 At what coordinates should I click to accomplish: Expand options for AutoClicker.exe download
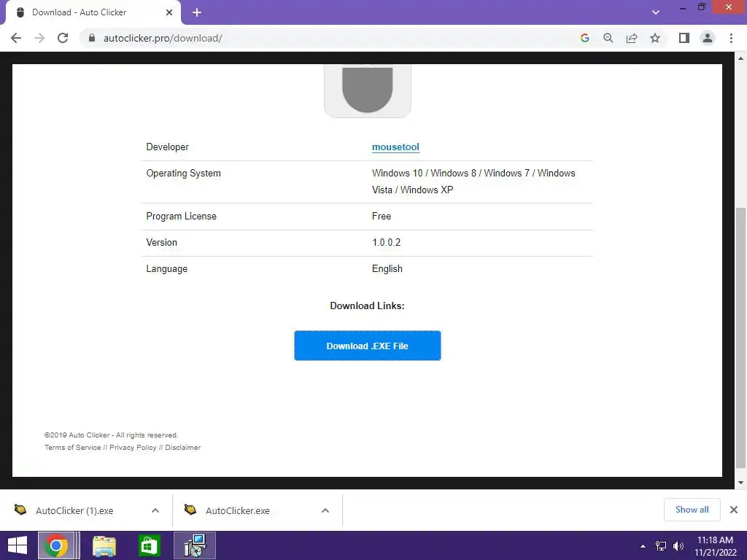click(x=325, y=510)
